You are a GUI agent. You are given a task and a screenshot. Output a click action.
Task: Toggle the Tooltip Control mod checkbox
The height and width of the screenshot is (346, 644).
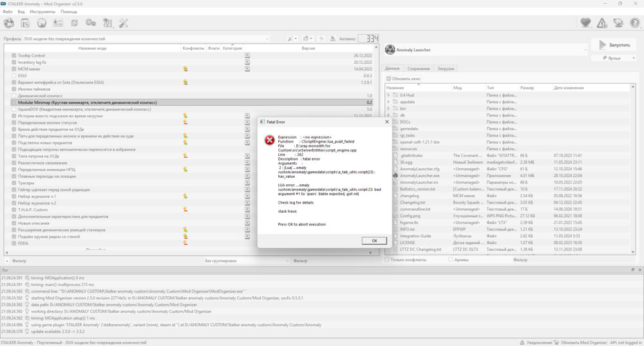pos(14,55)
